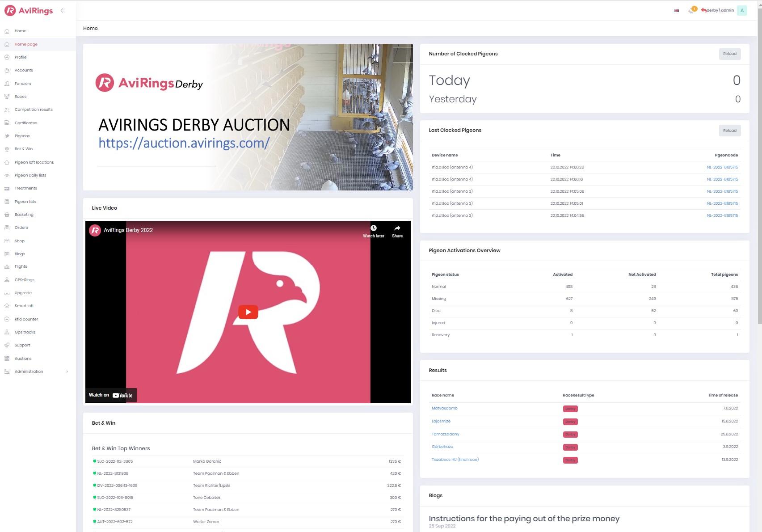Open the Tiszabecs HU (final race) link
Screen dimensions: 762x532
455,460
